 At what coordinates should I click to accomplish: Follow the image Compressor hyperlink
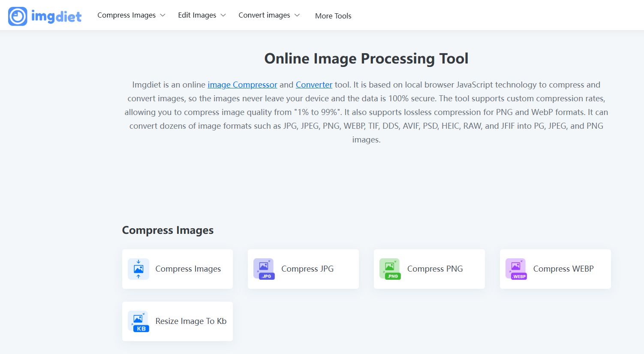point(242,85)
